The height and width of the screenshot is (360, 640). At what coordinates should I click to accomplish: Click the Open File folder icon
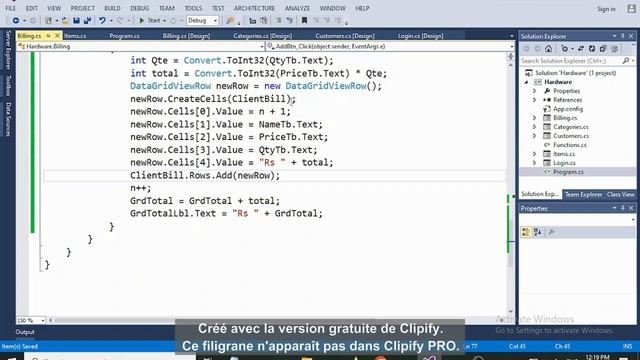[65, 20]
